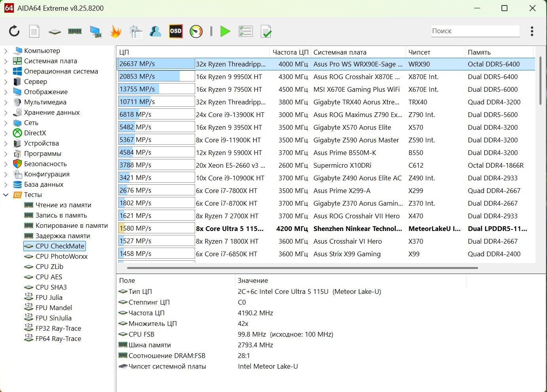
Task: Click the memory module benchmark icon
Action: [x=75, y=31]
